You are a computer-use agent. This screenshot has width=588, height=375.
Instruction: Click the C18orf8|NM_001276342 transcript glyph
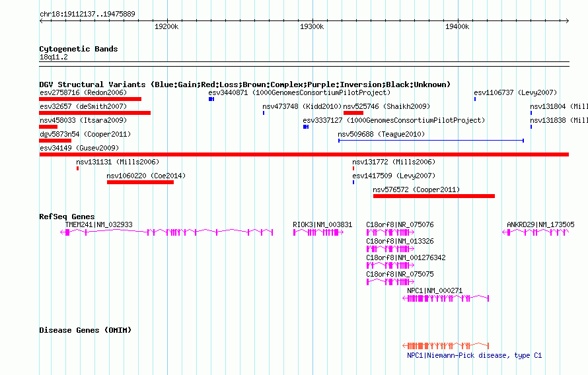click(x=390, y=265)
